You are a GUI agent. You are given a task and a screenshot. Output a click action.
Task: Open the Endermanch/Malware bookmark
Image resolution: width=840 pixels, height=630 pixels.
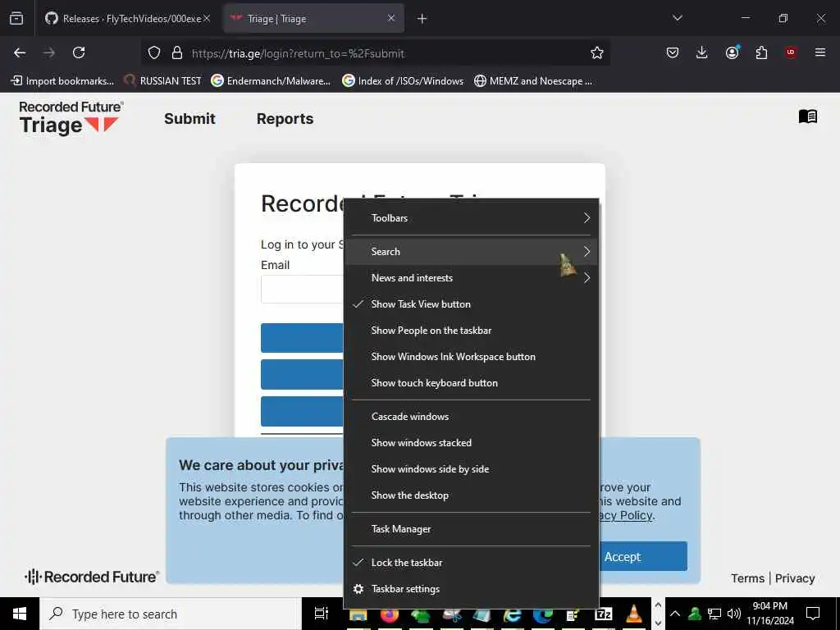pos(271,81)
